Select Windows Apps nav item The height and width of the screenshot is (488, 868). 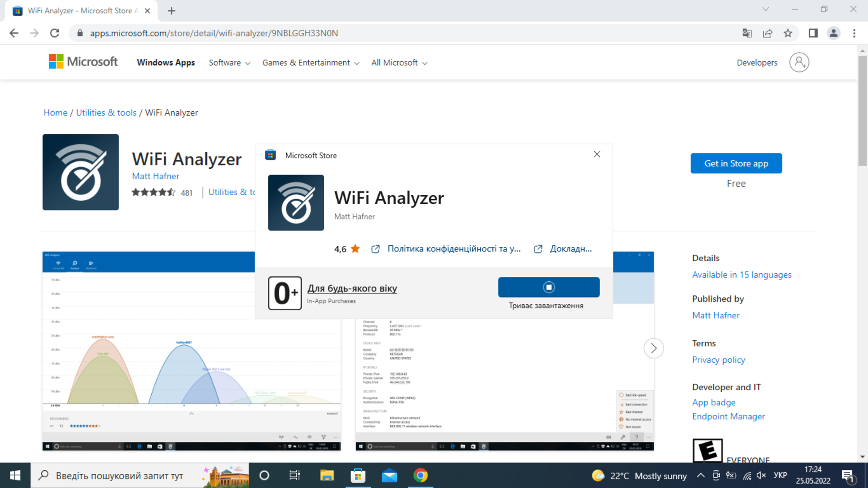pos(166,63)
